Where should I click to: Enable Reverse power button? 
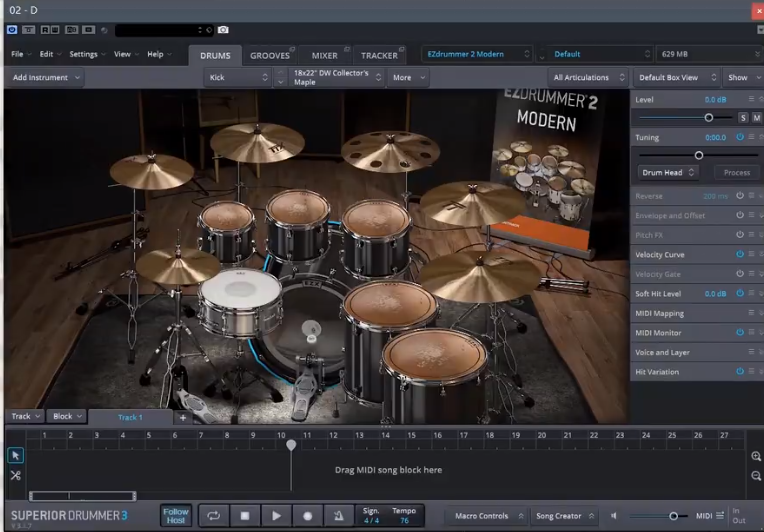point(740,196)
